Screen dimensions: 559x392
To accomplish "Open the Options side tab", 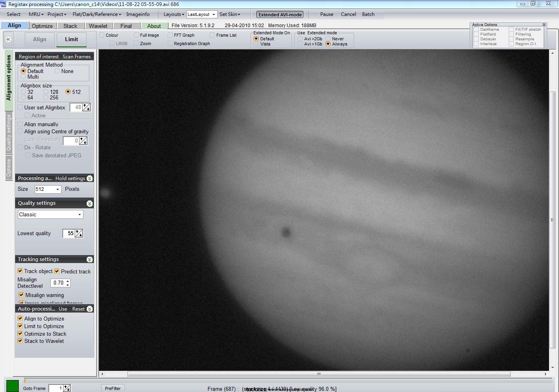I will [x=9, y=168].
